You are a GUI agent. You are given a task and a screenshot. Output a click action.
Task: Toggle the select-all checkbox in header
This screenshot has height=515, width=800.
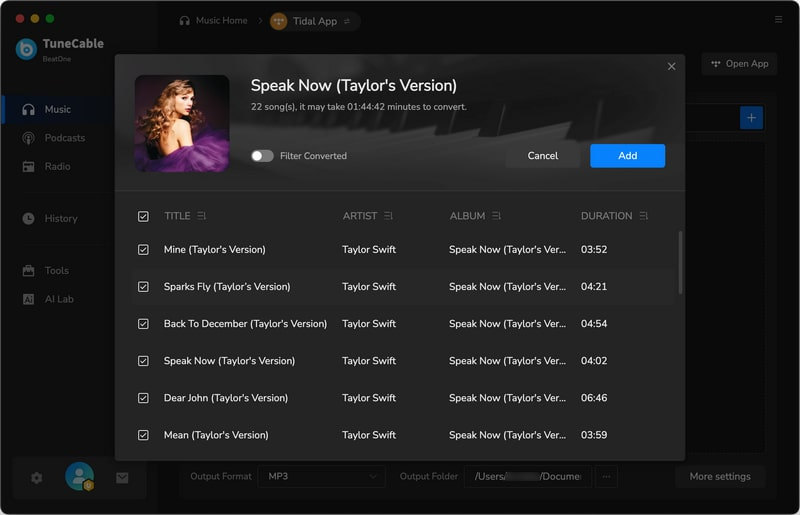point(143,216)
